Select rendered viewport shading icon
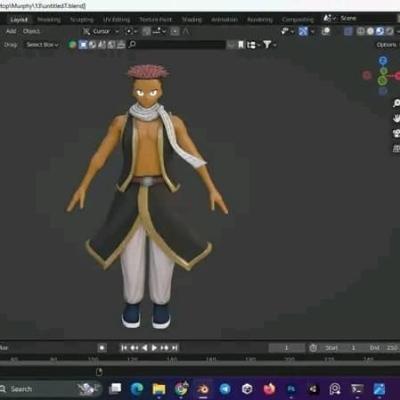 (389, 31)
